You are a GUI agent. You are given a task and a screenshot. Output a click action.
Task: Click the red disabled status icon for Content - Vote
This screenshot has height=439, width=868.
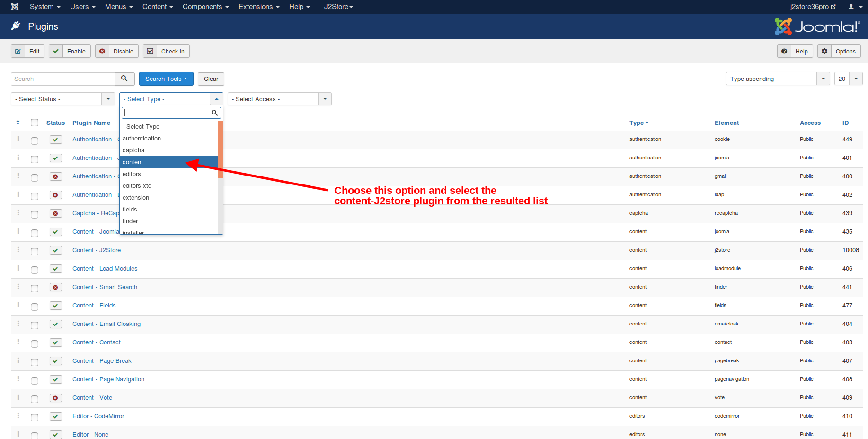click(56, 398)
